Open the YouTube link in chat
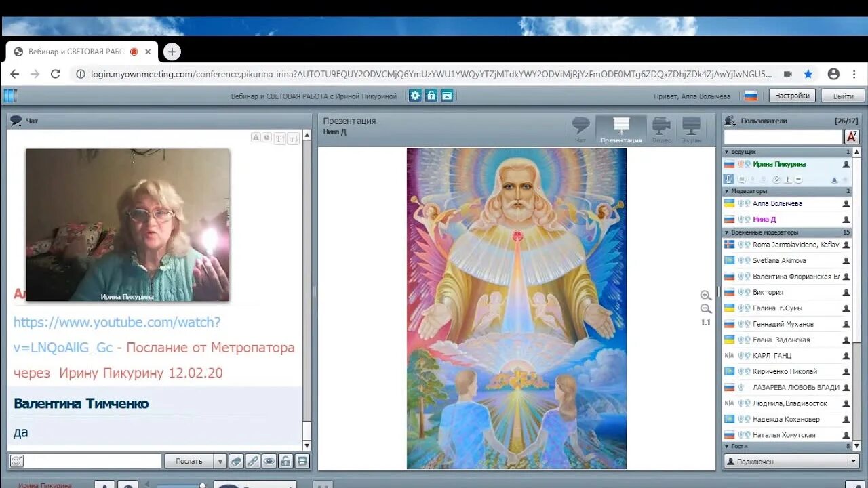This screenshot has height=488, width=868. coord(117,335)
